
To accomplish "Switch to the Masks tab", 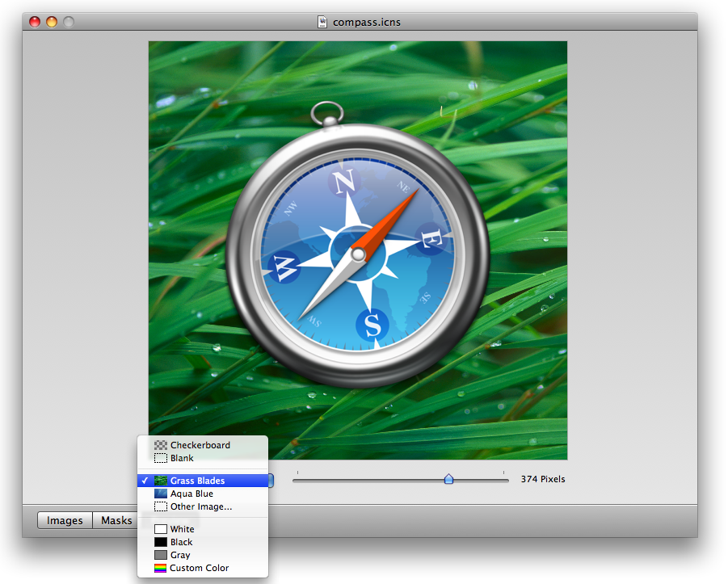I will 116,520.
